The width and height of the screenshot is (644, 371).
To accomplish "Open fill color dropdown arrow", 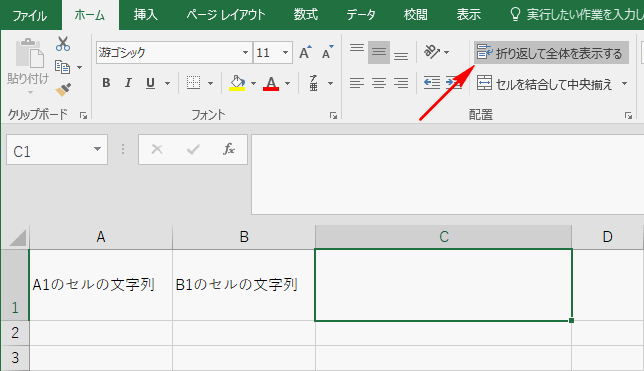I will [x=253, y=83].
